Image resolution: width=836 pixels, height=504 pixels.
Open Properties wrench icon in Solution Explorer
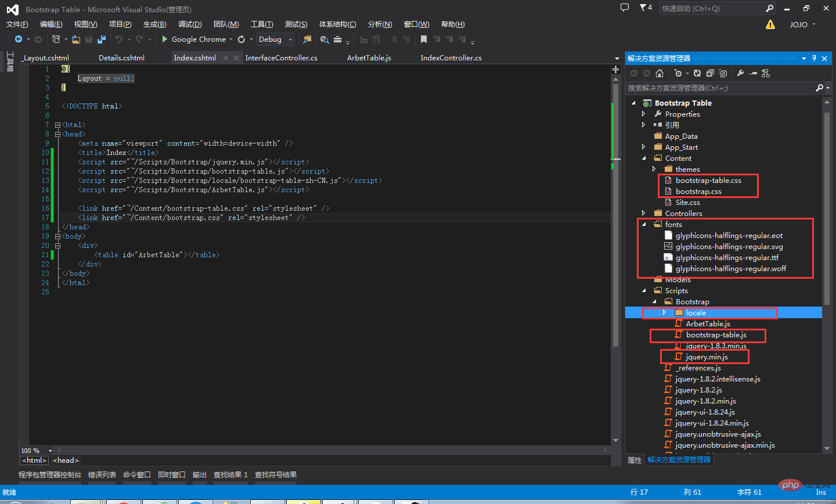pos(740,73)
